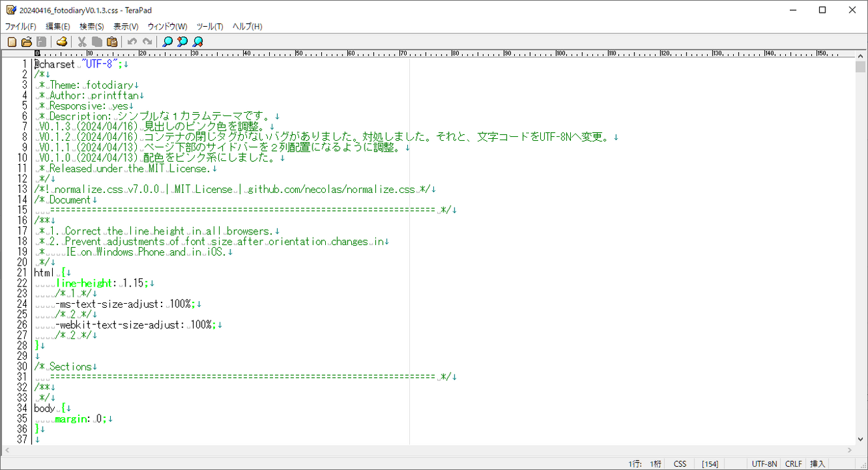Click the 挿入 insert mode status entry
Screen dimensions: 868x470
click(817, 464)
